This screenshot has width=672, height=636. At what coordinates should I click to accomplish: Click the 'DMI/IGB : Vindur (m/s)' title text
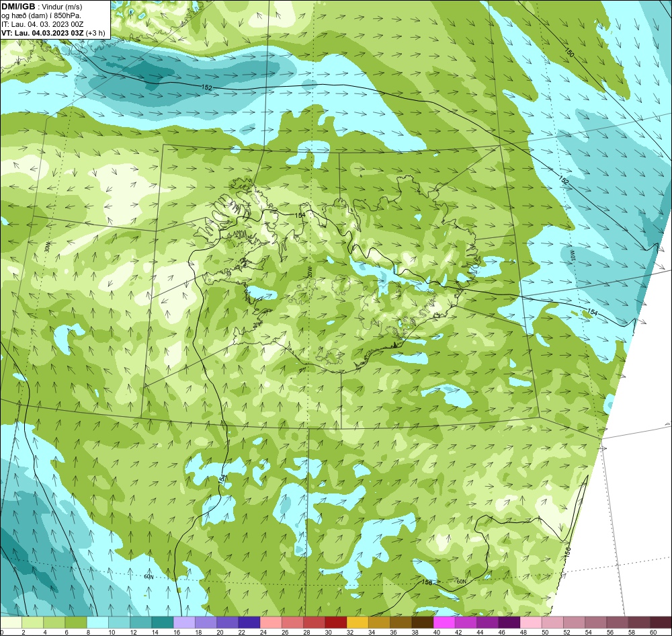click(x=42, y=7)
